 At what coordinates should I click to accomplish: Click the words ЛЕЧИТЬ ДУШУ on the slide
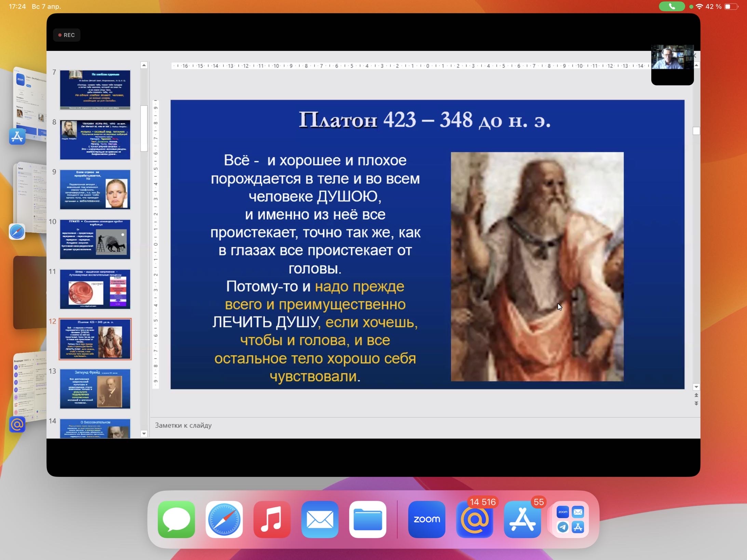[x=266, y=322]
